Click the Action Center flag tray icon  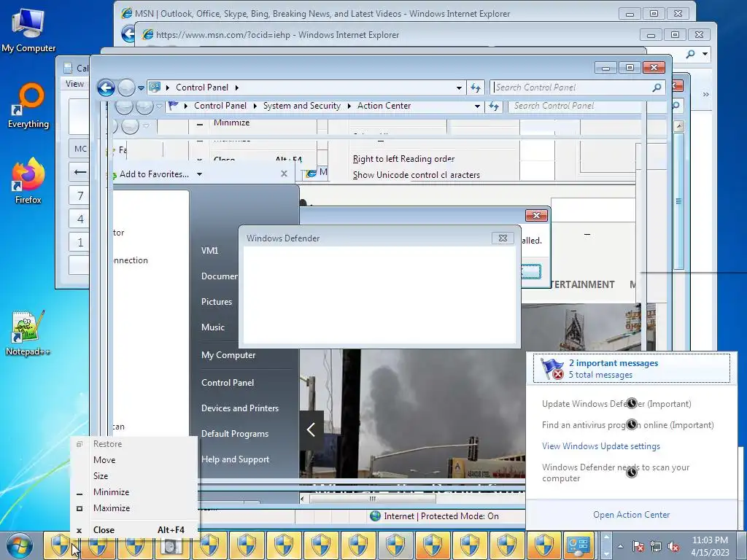coord(638,547)
